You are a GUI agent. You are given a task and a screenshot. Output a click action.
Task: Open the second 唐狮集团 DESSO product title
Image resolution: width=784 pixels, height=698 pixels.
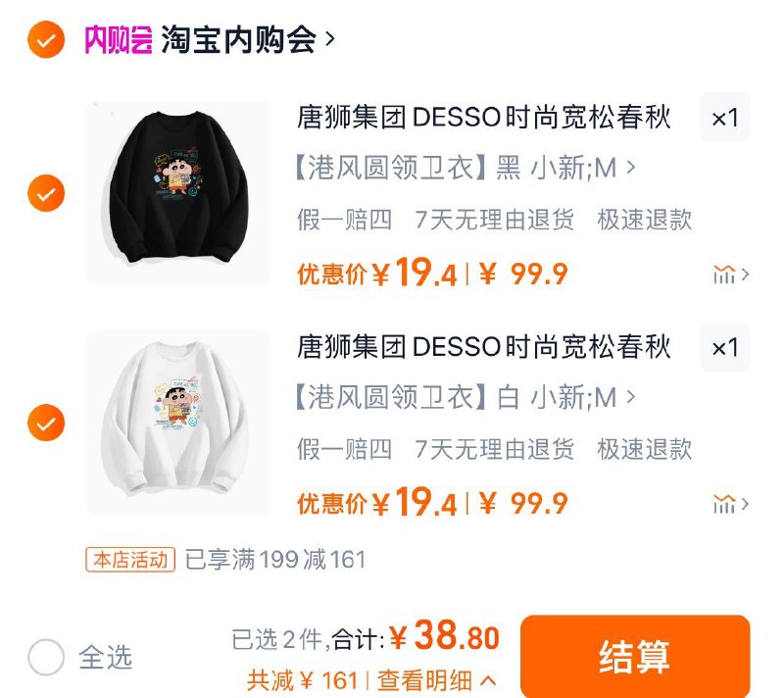[x=483, y=347]
